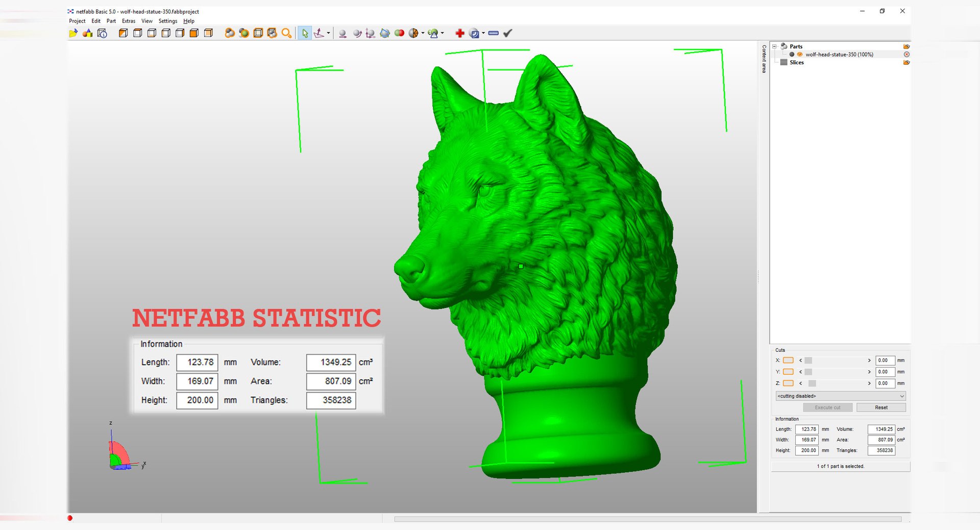Viewport: 980px width, 530px height.
Task: Select the top view cube icon
Action: 137,33
